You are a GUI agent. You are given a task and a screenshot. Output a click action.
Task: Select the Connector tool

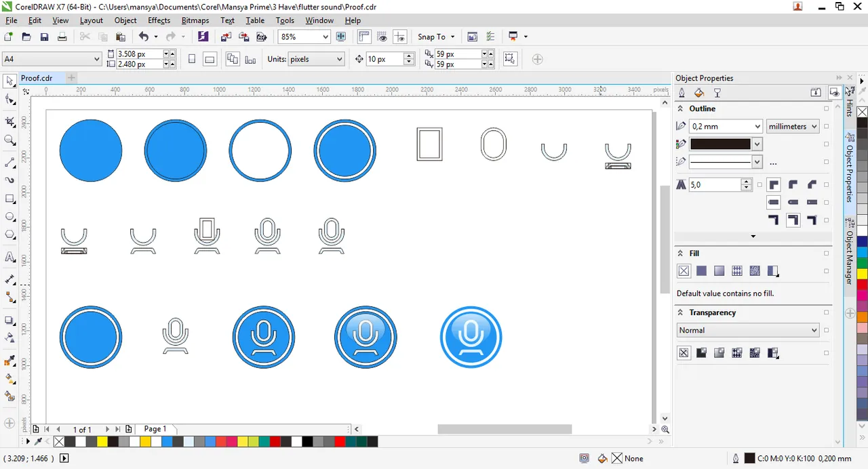[x=9, y=298]
